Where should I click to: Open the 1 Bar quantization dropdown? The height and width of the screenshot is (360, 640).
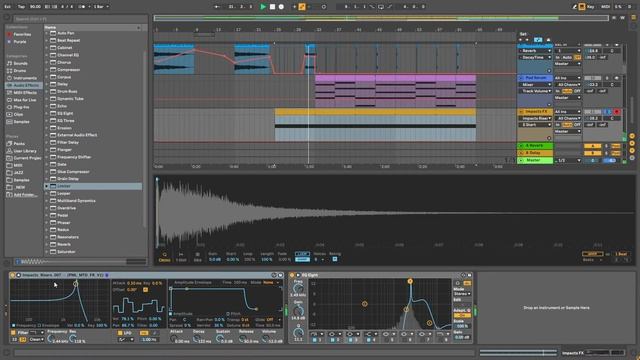[x=101, y=7]
